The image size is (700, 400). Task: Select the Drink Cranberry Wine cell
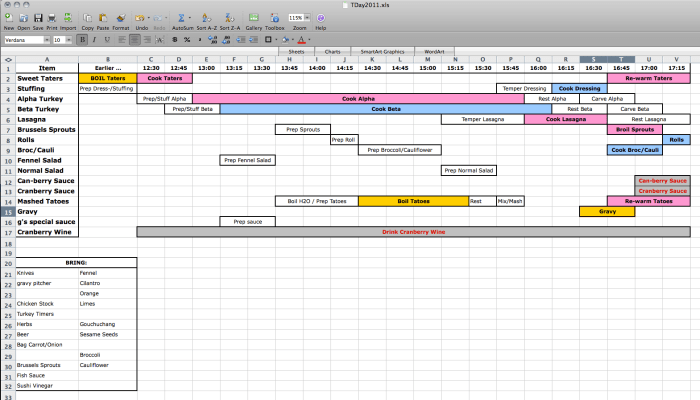click(412, 232)
